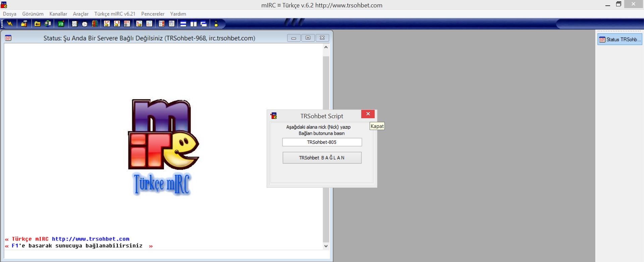Open the Received Files toolbar icon
Image resolution: width=644 pixels, height=262 pixels.
click(139, 24)
